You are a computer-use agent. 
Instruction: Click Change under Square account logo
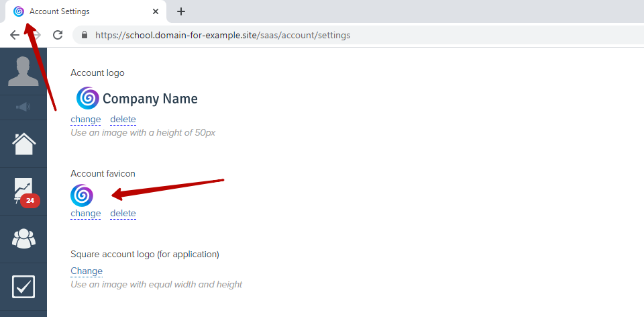(x=87, y=271)
